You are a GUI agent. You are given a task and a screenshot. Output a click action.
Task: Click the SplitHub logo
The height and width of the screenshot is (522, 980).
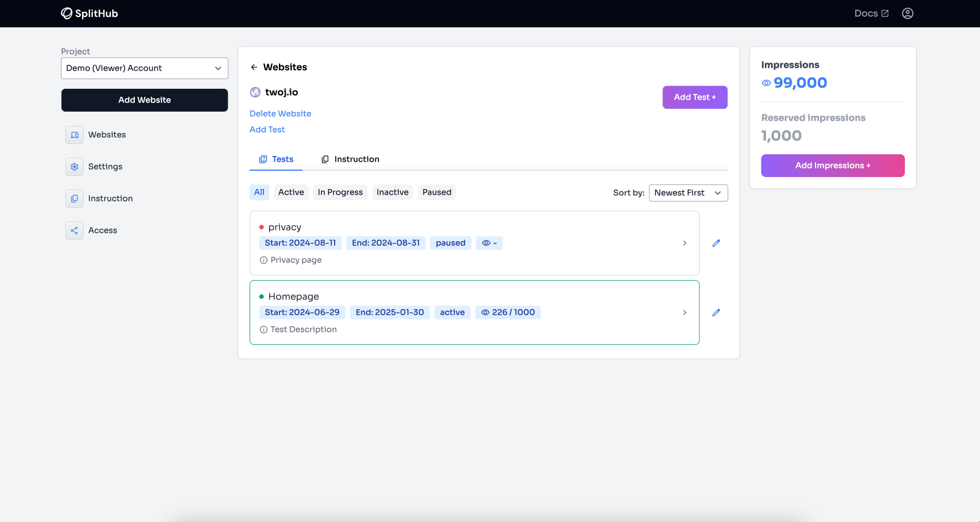[89, 13]
